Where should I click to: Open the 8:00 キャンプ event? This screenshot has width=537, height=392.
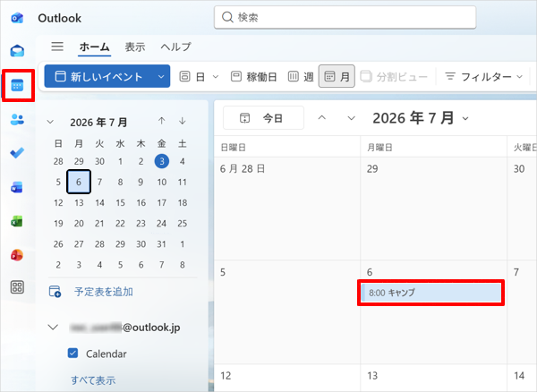click(430, 293)
